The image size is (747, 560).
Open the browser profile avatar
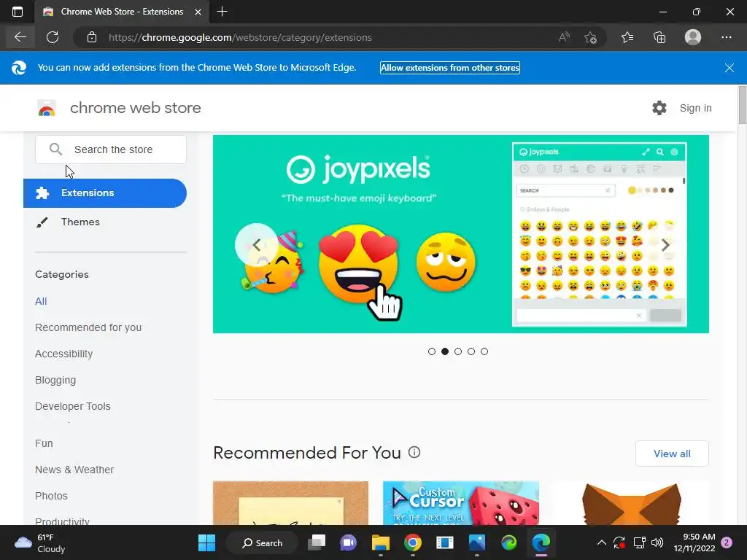click(x=693, y=37)
